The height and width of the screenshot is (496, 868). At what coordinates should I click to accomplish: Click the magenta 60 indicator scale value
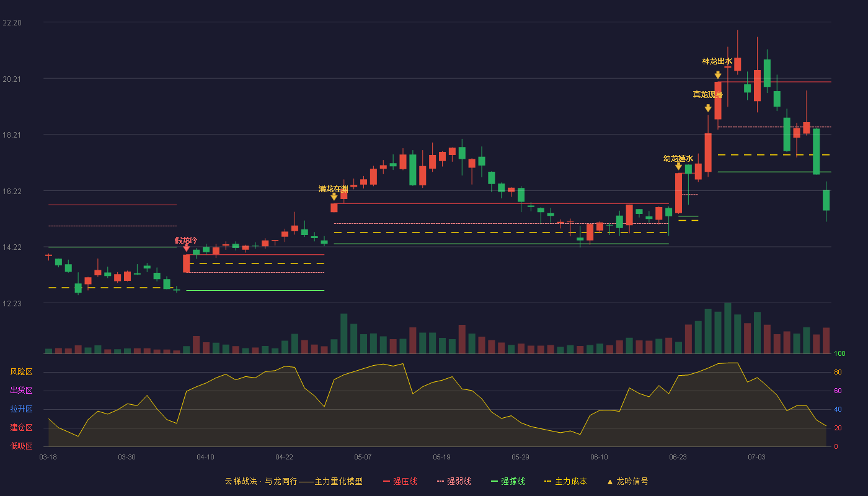pyautogui.click(x=838, y=391)
